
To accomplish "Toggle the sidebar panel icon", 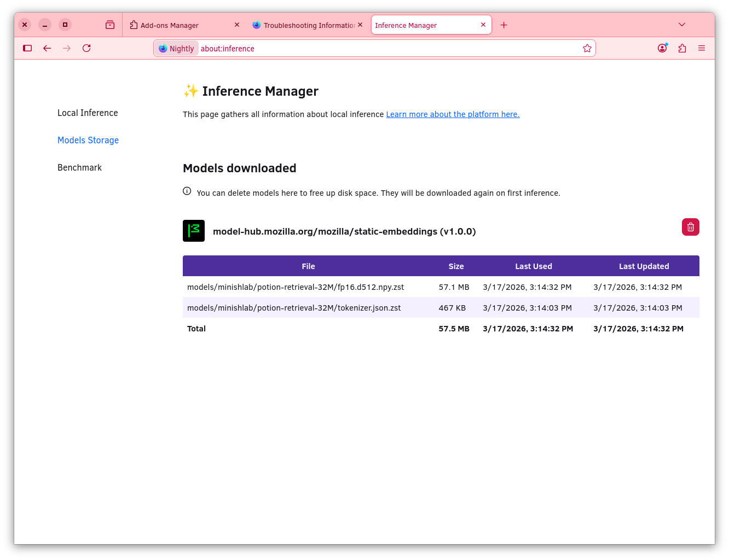I will coord(27,48).
